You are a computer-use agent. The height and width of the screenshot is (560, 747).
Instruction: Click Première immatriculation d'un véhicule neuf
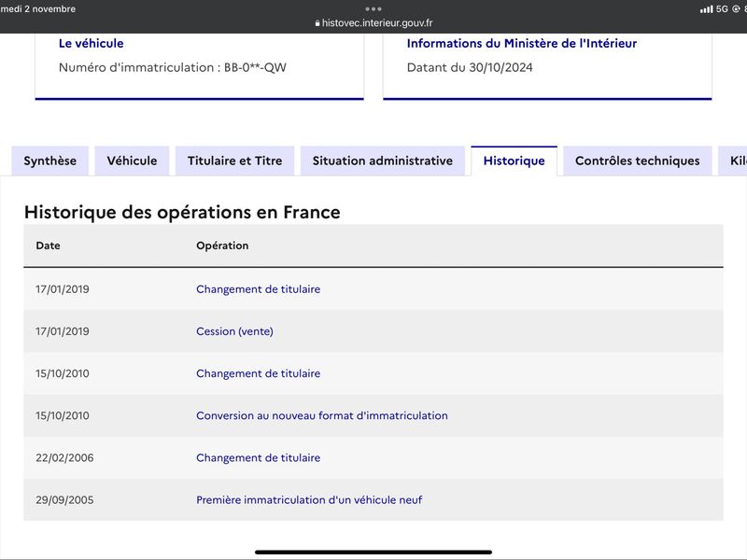click(x=309, y=500)
